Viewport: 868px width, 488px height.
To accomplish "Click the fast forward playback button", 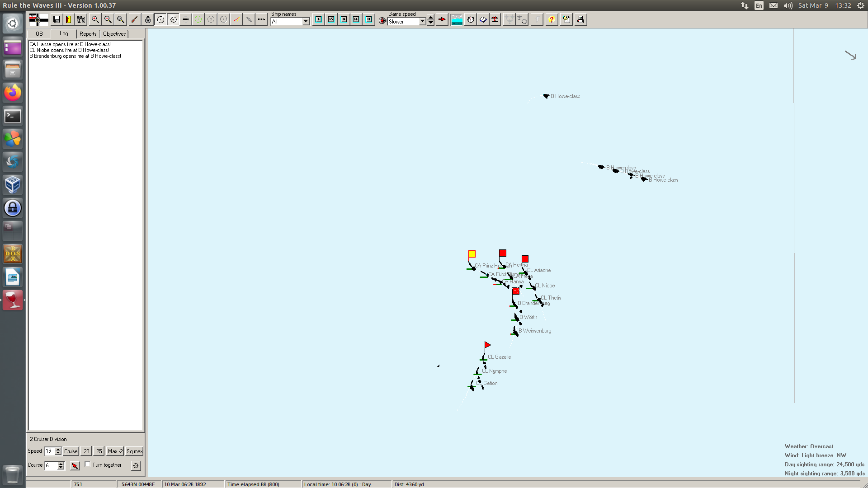I will 356,19.
